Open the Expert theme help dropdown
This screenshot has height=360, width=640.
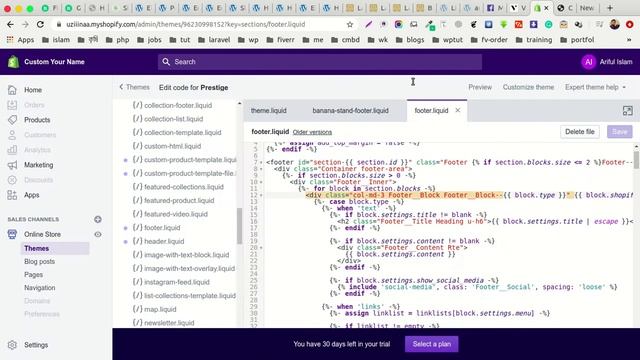pos(595,87)
